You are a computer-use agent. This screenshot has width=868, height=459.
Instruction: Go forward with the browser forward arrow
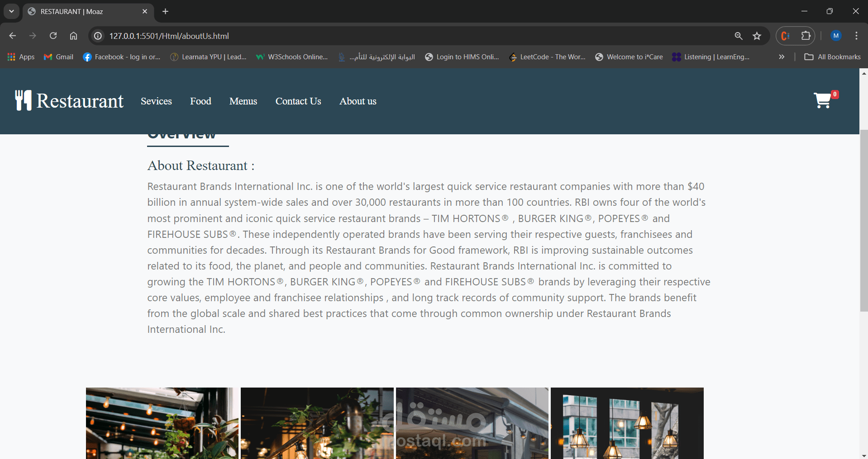[33, 36]
